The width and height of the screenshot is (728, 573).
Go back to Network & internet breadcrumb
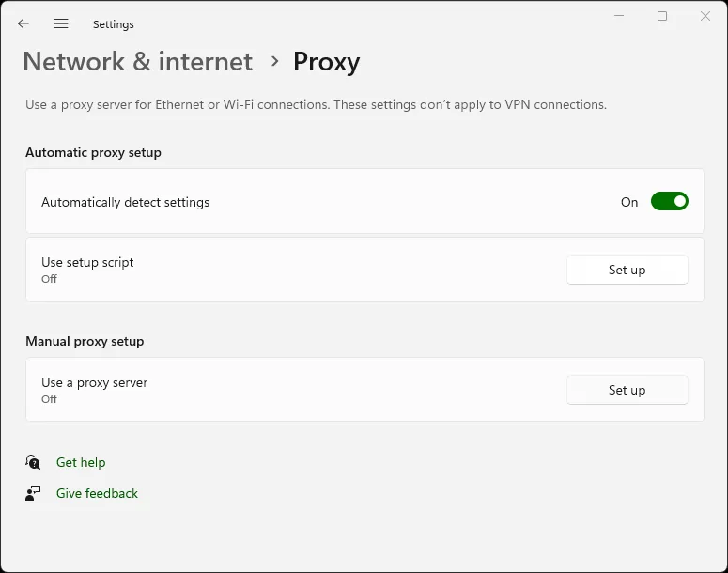(x=137, y=62)
